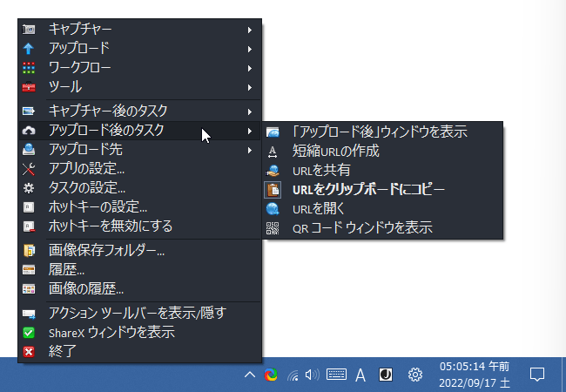566x392 pixels.
Task: Show hidden tray icons with the chevron
Action: [250, 375]
